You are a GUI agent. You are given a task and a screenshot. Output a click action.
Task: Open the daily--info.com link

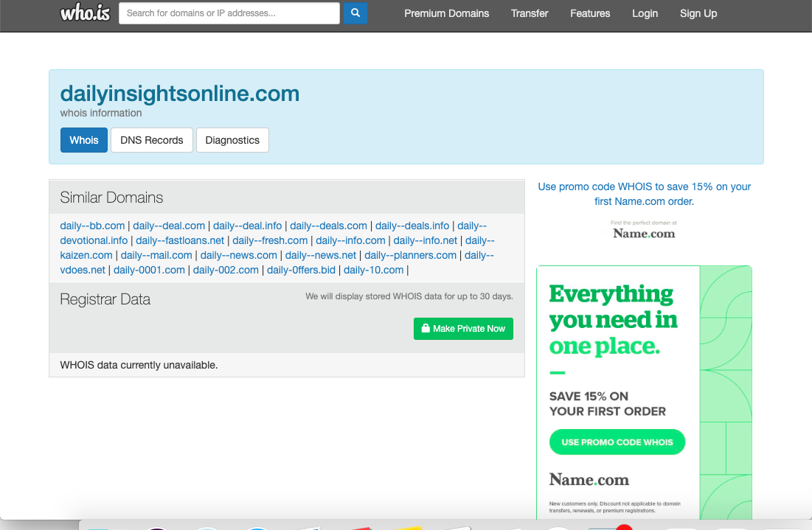(x=350, y=240)
